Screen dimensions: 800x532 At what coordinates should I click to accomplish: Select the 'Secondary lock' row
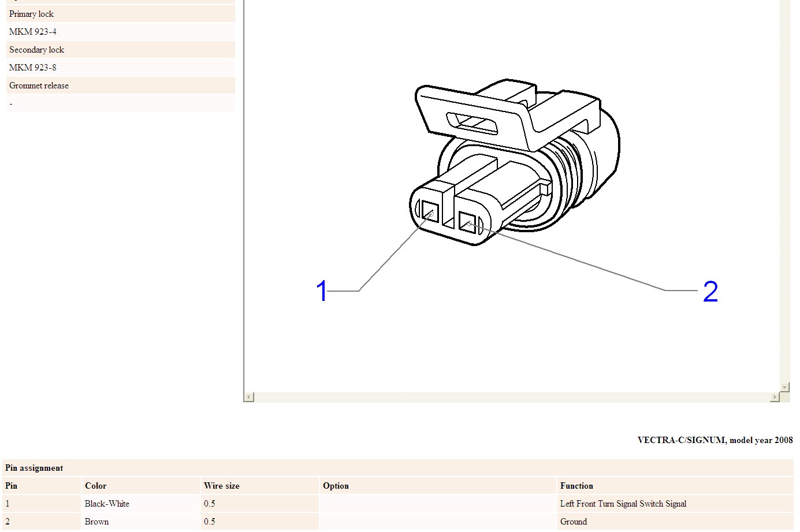tap(121, 50)
